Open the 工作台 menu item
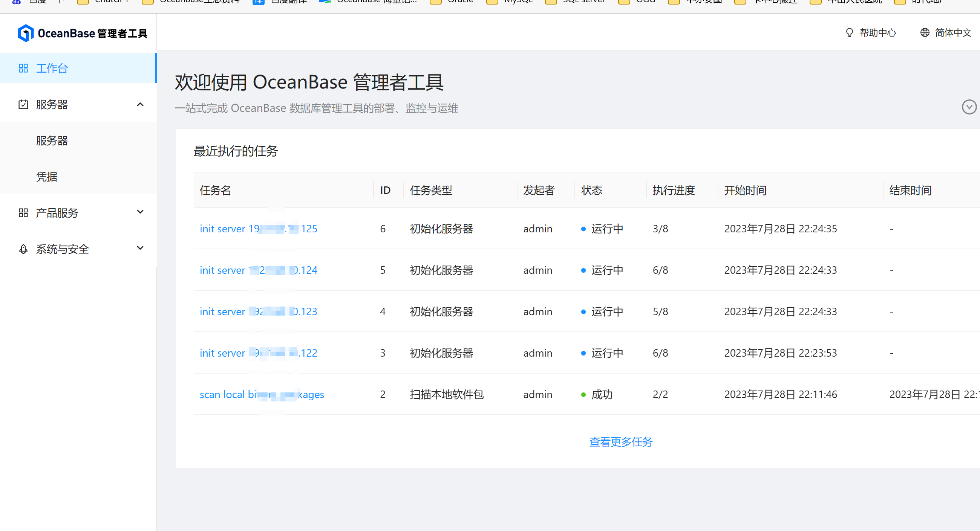This screenshot has width=980, height=531. (78, 69)
